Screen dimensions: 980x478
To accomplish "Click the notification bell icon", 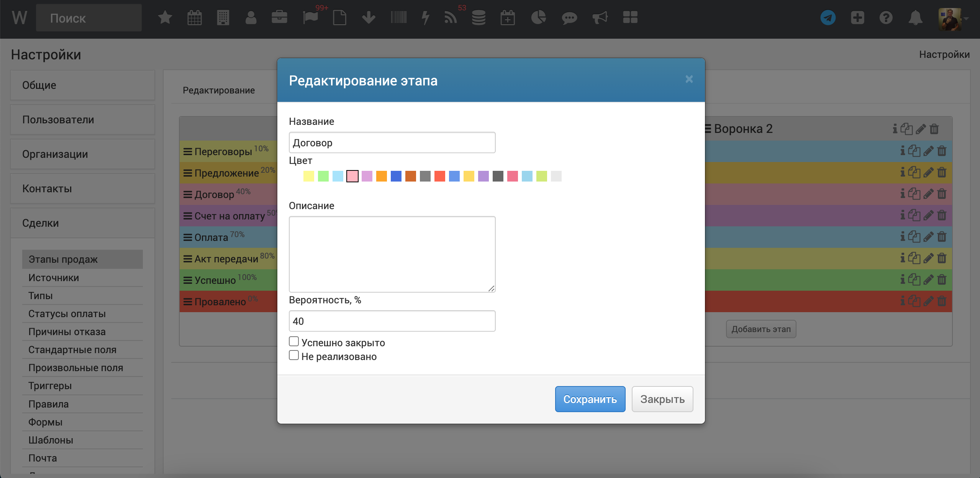I will tap(915, 18).
